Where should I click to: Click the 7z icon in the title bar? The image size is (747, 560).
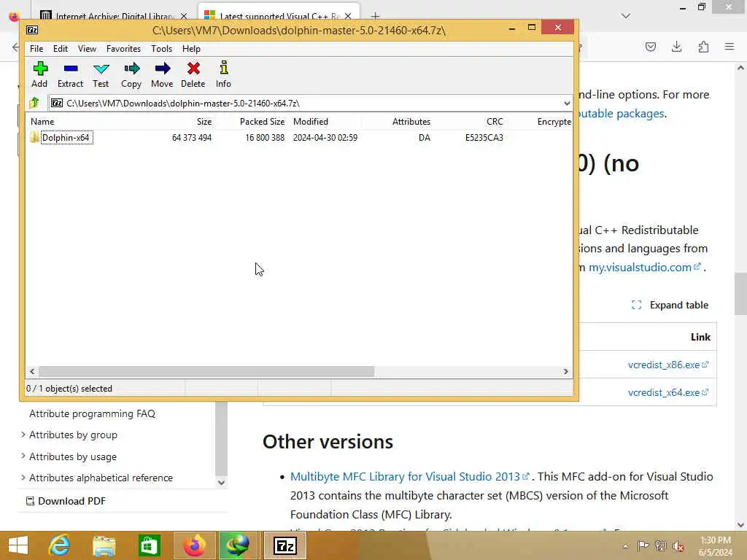coord(32,30)
